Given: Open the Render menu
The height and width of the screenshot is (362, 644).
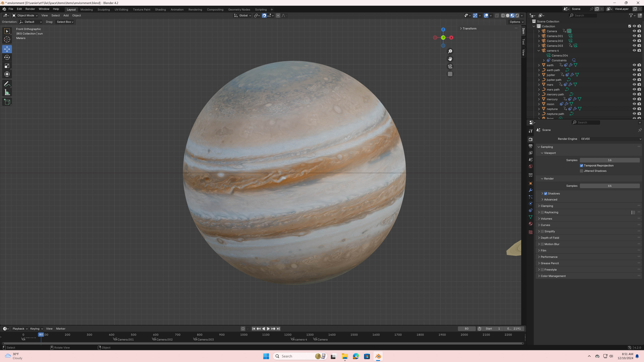Looking at the screenshot, I should tap(30, 9).
